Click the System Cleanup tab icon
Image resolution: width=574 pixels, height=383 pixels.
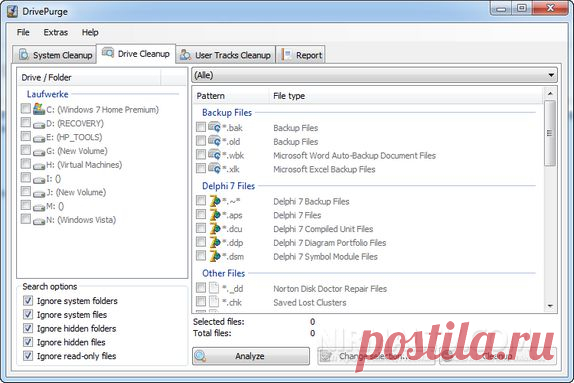pos(24,55)
